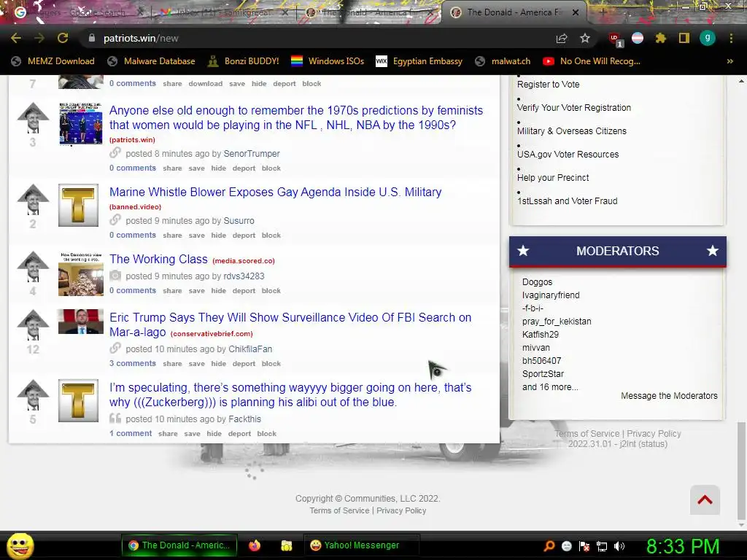The width and height of the screenshot is (747, 560).
Task: Go back with the browser back arrow
Action: tap(16, 38)
